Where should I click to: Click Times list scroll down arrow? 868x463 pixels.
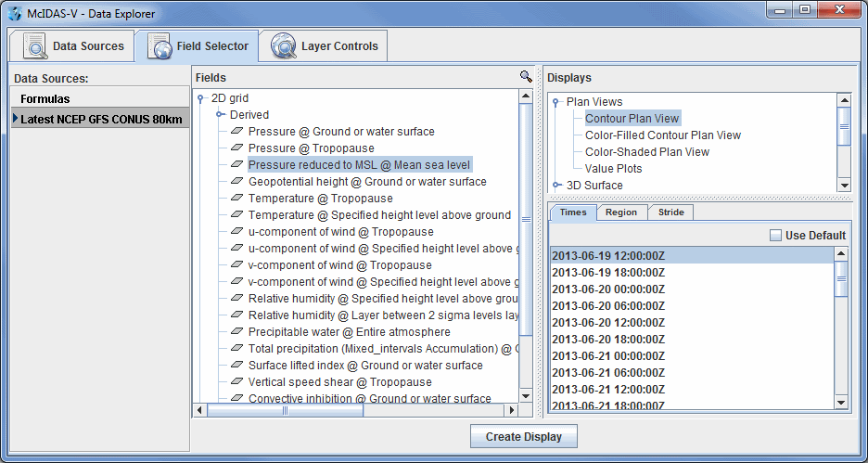(841, 402)
